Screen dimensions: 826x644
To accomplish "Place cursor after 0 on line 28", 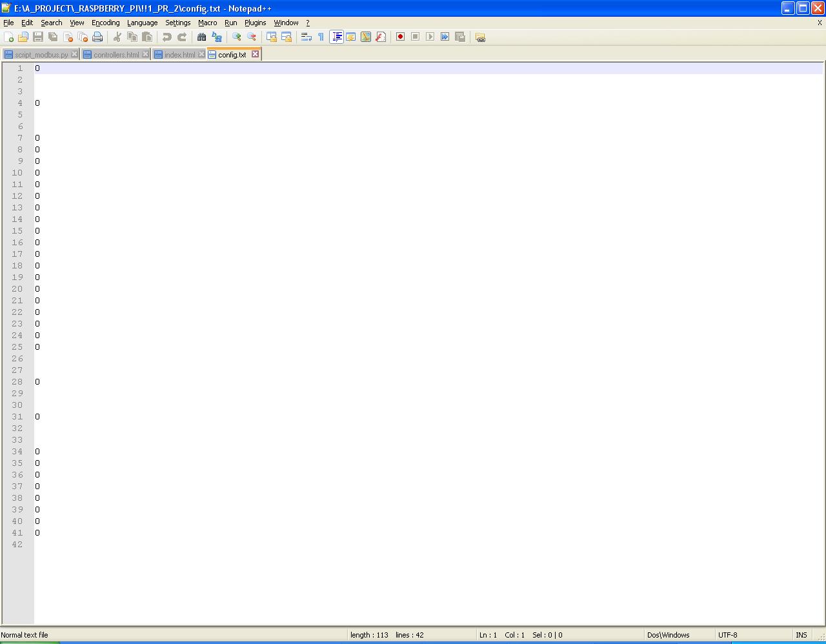I will pos(40,382).
